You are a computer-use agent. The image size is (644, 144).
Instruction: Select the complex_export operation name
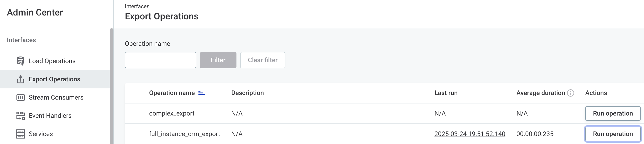pyautogui.click(x=172, y=113)
